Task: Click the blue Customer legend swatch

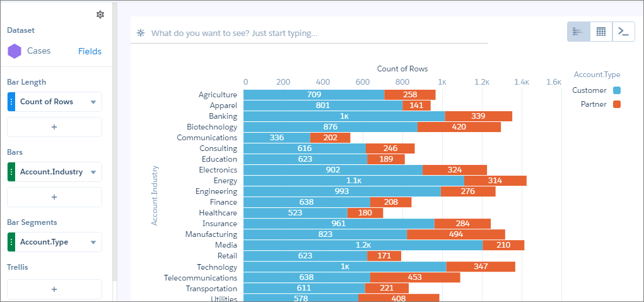Action: (x=616, y=90)
